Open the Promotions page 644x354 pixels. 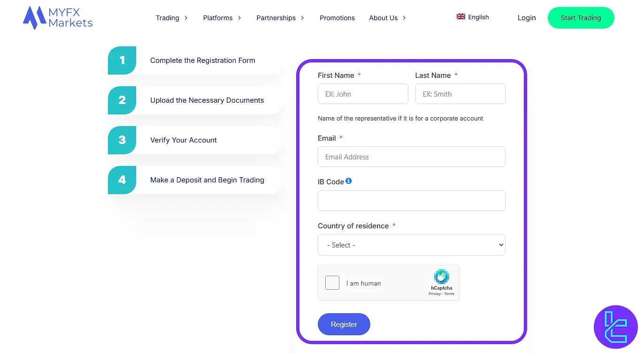tap(337, 18)
